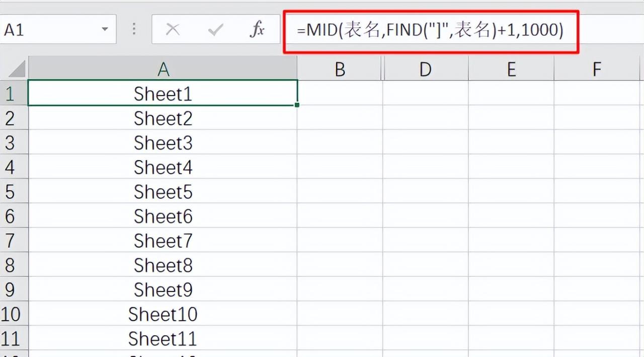Image resolution: width=644 pixels, height=357 pixels.
Task: Select column A header
Action: coord(163,68)
